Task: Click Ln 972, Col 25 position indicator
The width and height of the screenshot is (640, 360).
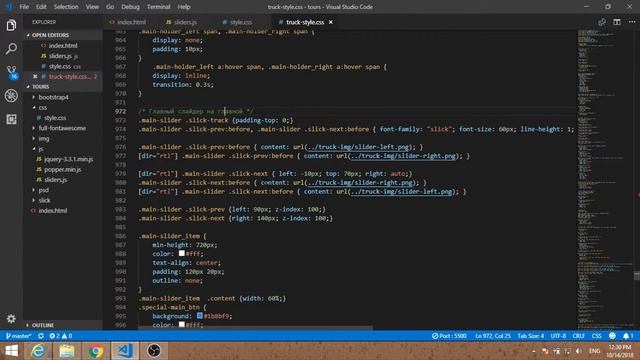Action: tap(493, 336)
